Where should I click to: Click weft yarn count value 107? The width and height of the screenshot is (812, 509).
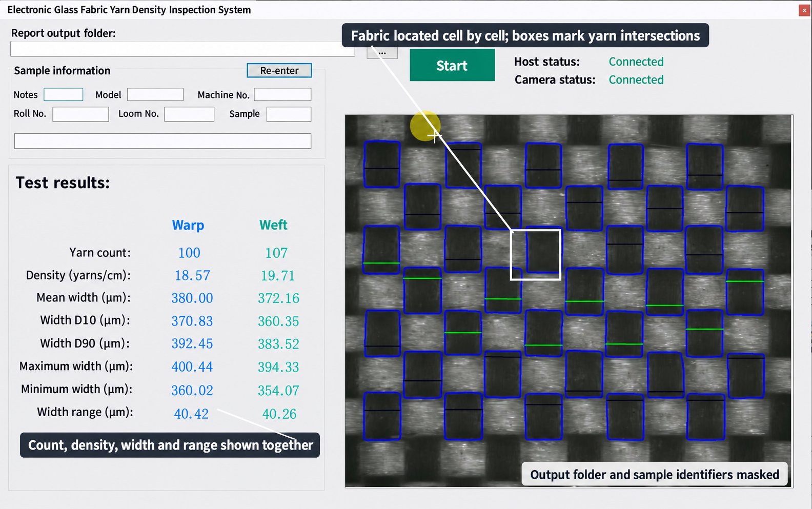(276, 253)
